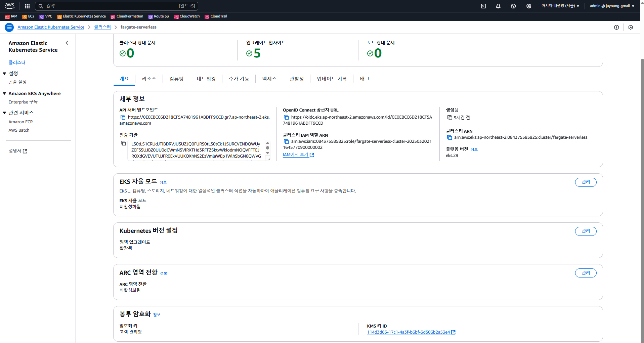Copy the cluster ARN
The image size is (644, 343).
[x=449, y=137]
